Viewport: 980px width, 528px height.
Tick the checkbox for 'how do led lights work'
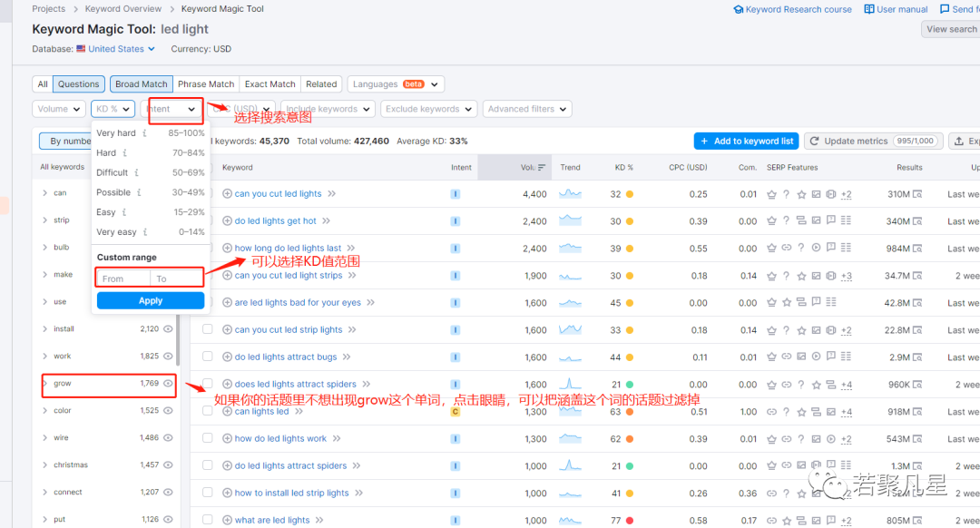tap(208, 438)
